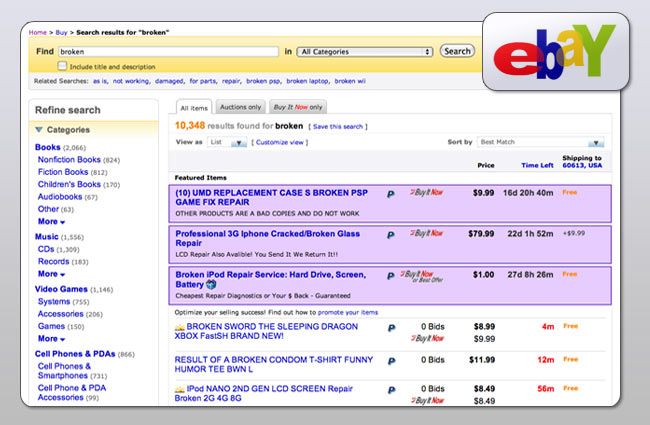Click PayPal icon on UMD Replacement Case listing
This screenshot has width=650, height=425.
tap(390, 194)
